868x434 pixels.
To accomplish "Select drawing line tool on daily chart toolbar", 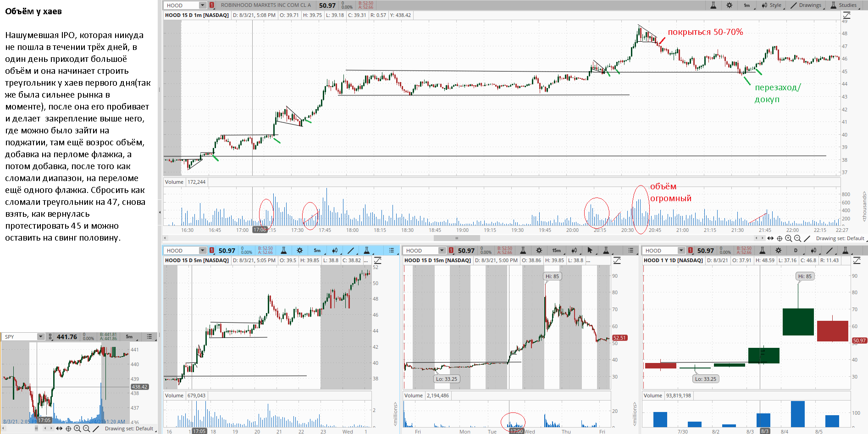I will (x=829, y=250).
